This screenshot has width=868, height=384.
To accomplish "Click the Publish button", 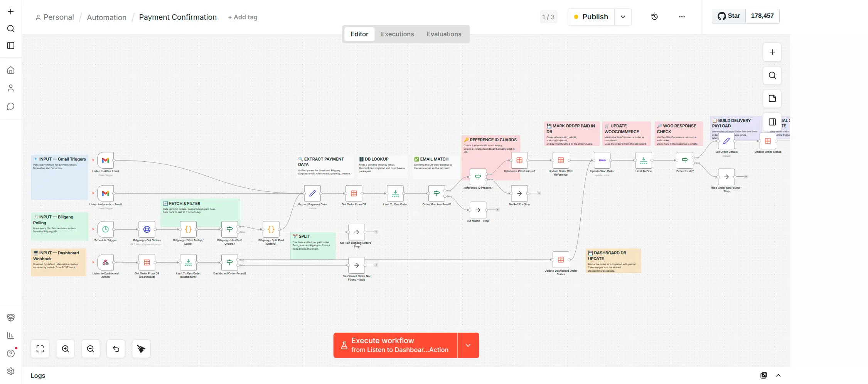I will point(591,17).
